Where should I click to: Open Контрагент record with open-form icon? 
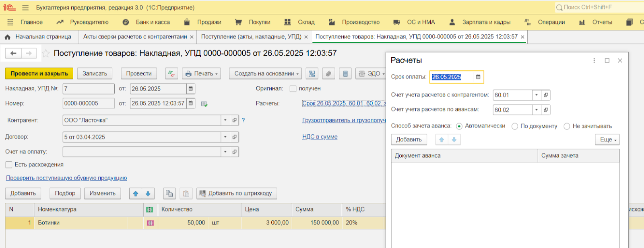(x=234, y=120)
